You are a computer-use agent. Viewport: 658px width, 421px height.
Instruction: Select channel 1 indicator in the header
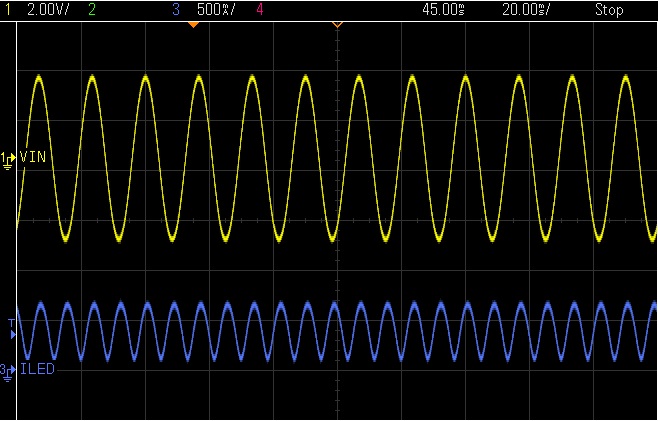coord(8,10)
